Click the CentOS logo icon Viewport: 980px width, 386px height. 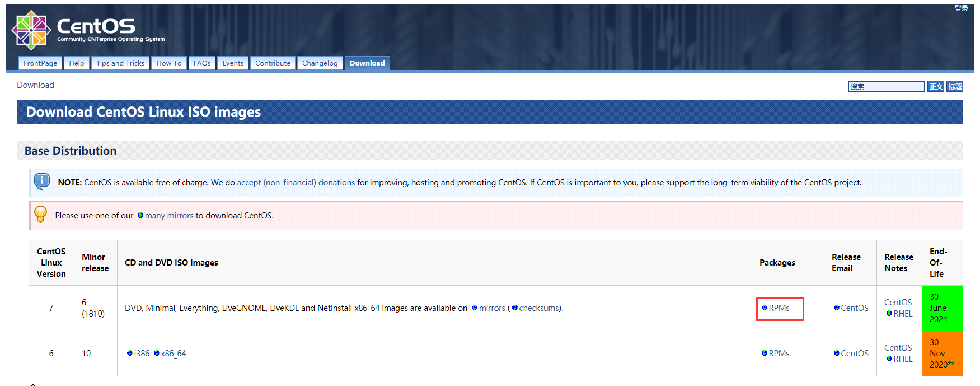31,30
